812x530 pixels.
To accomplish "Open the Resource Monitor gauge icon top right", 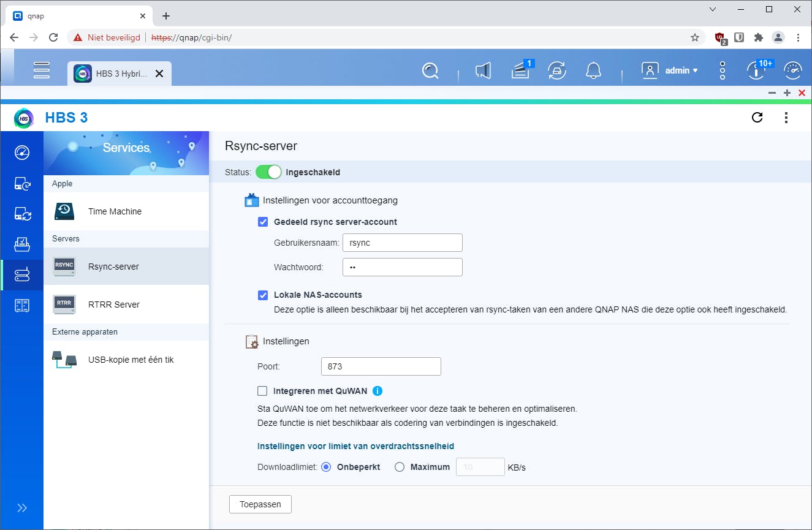I will pyautogui.click(x=793, y=70).
